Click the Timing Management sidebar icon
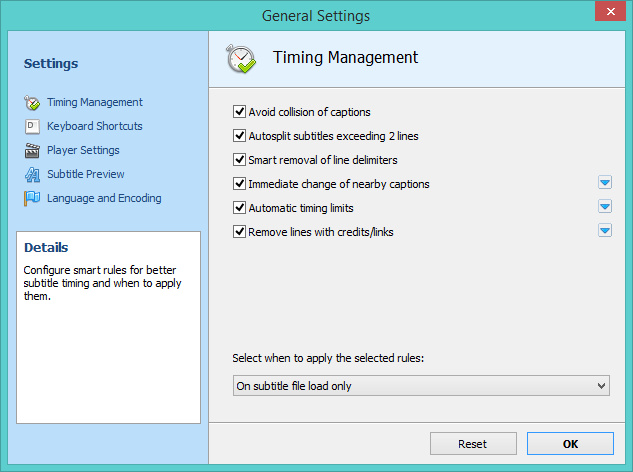Viewport: 633px width, 472px height. (x=31, y=102)
